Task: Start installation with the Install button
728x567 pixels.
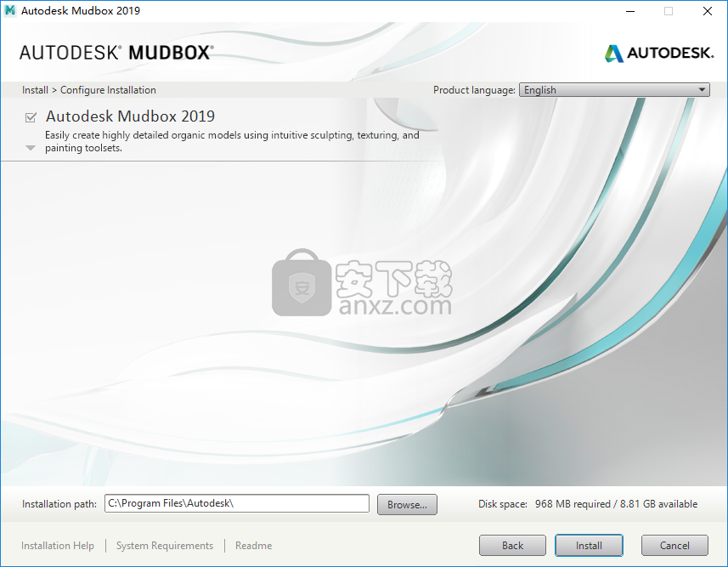Action: tap(589, 545)
